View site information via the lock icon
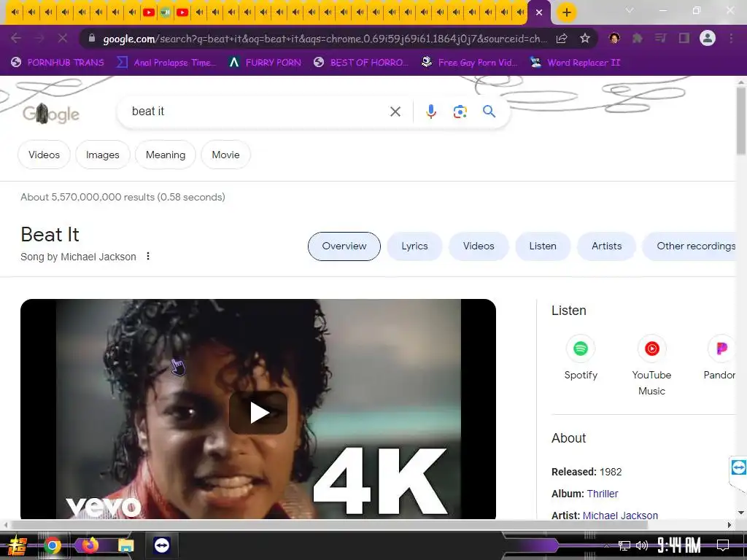This screenshot has height=560, width=747. 92,38
